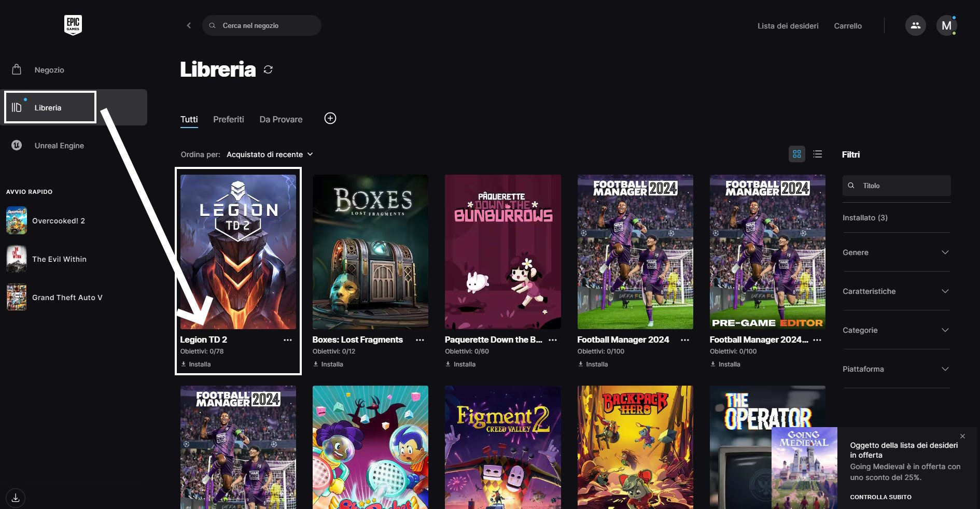The width and height of the screenshot is (980, 509).
Task: Open the Backpack Hero cover
Action: (635, 447)
